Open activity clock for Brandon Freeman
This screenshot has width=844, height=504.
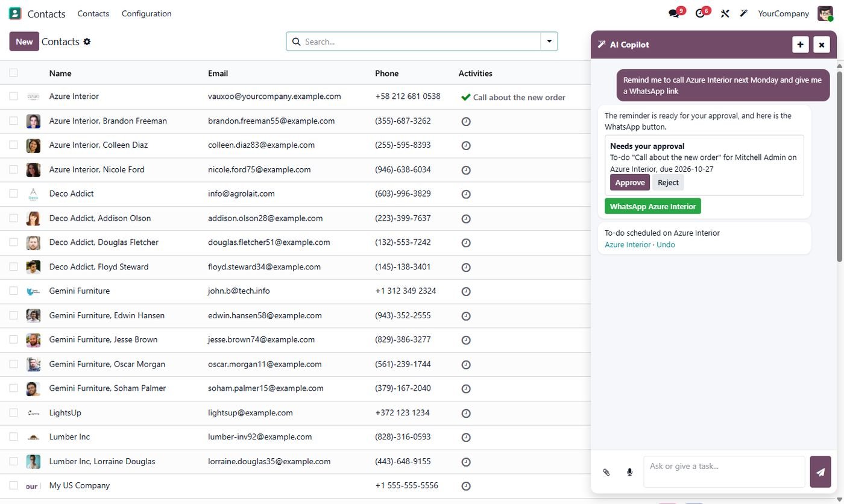465,121
